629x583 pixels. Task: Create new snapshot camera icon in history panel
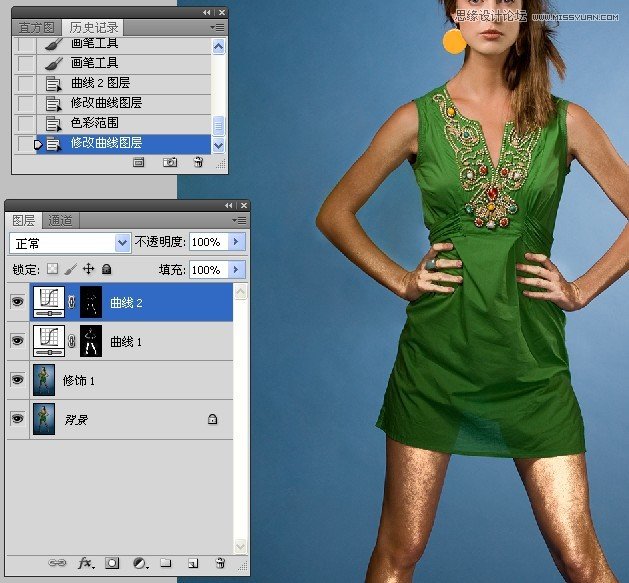point(169,162)
